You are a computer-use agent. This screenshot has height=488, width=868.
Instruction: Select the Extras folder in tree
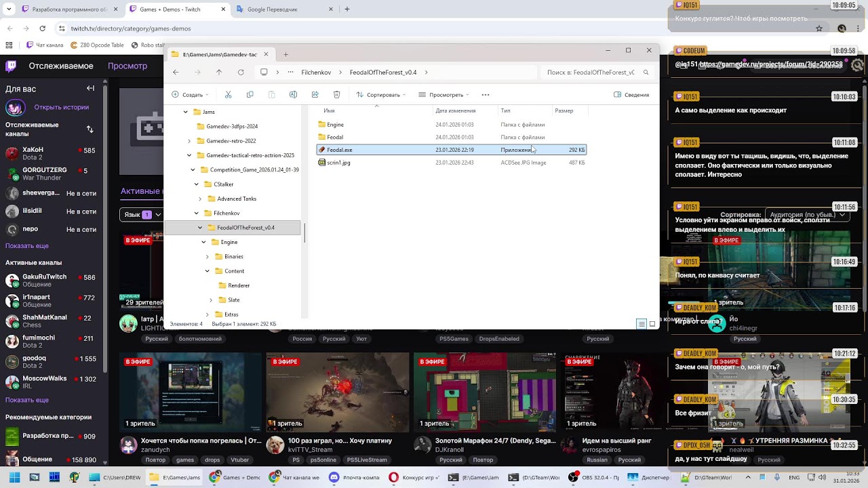(x=226, y=314)
